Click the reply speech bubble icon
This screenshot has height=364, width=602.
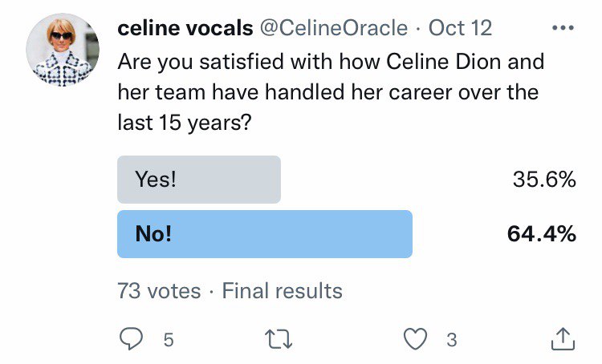click(x=130, y=340)
